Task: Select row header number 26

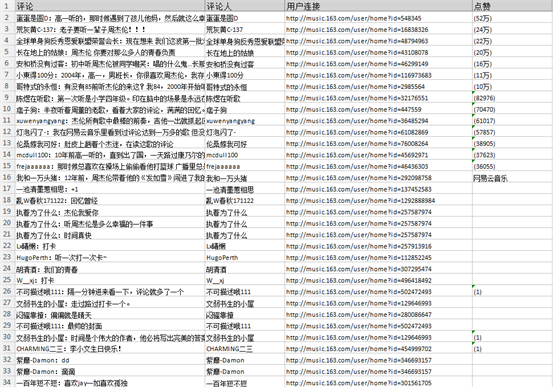Action: click(7, 291)
